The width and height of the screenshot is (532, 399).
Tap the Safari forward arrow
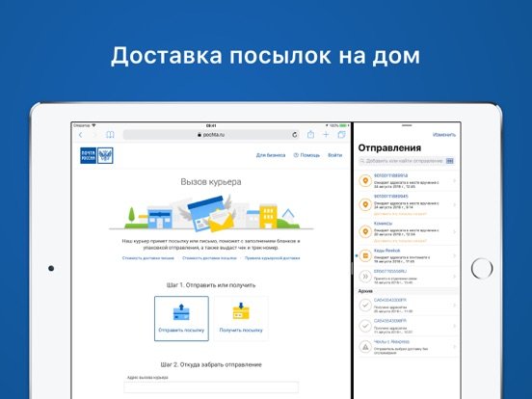click(x=94, y=135)
